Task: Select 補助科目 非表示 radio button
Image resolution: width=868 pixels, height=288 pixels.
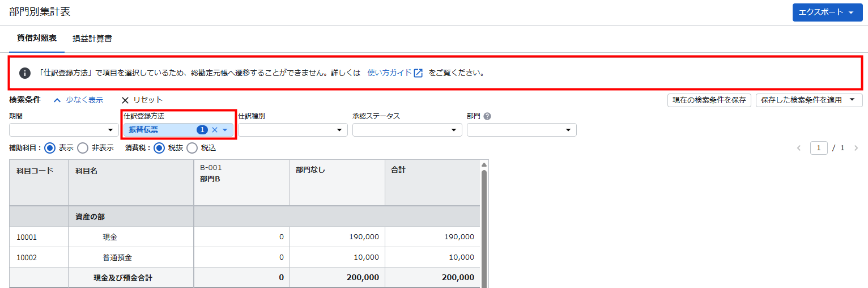Action: click(x=83, y=148)
